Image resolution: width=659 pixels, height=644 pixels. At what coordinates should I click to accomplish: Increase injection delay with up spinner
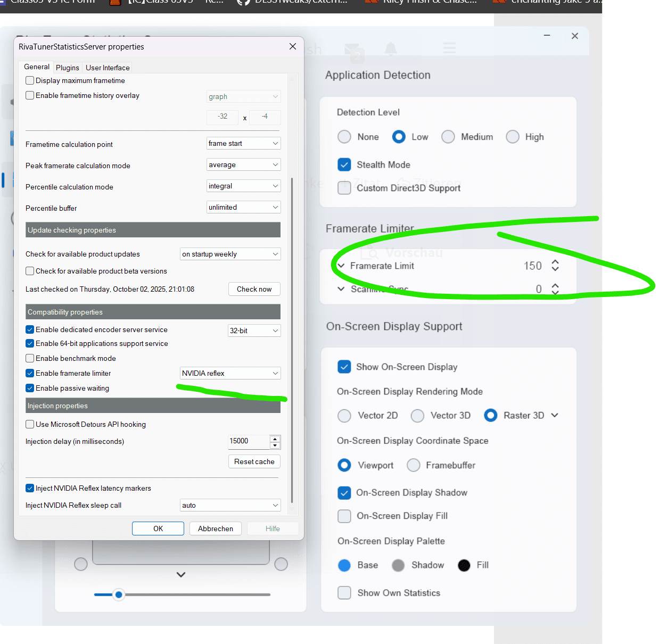point(275,439)
